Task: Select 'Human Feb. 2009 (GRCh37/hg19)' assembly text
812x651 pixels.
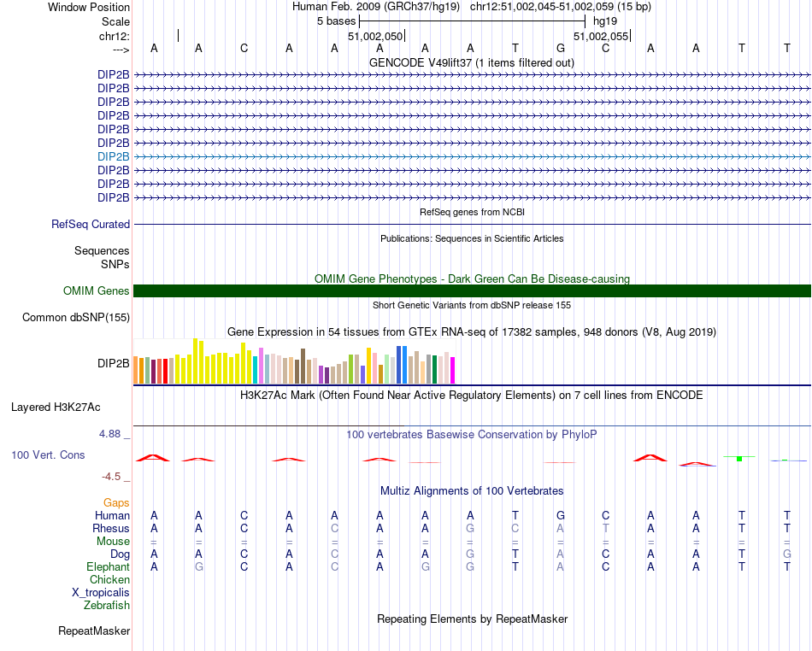Action: (376, 7)
